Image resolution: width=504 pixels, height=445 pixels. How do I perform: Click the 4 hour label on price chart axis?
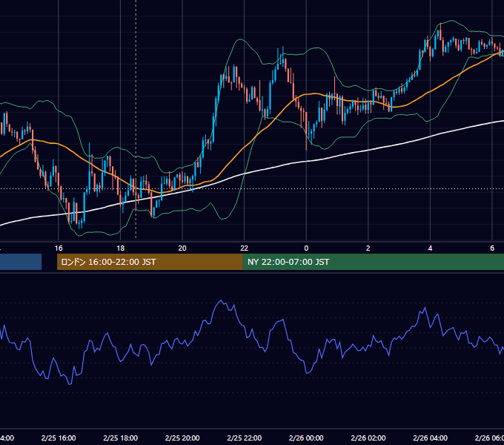(x=430, y=248)
